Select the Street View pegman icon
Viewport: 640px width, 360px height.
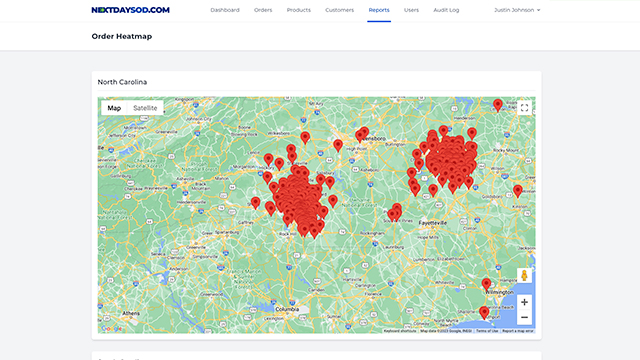[x=524, y=276]
